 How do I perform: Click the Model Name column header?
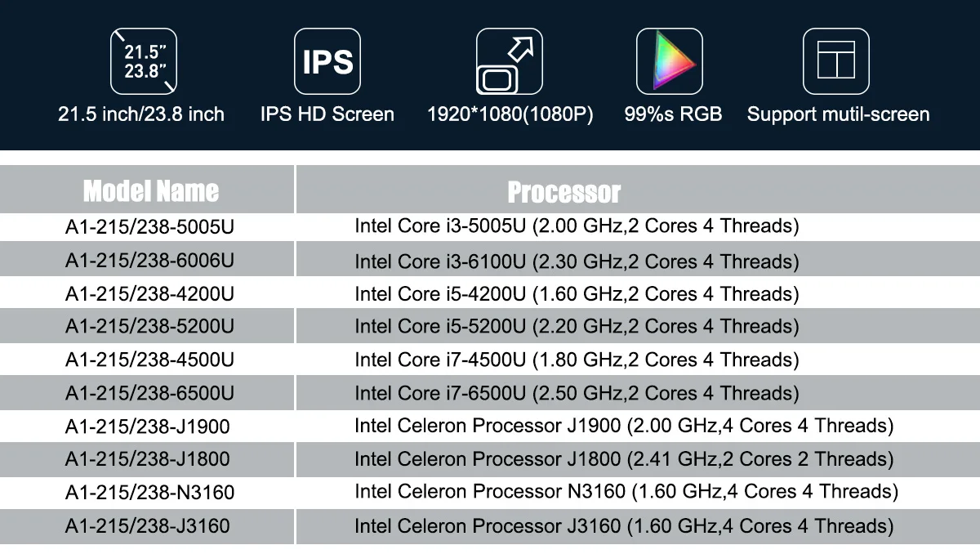[x=151, y=191]
